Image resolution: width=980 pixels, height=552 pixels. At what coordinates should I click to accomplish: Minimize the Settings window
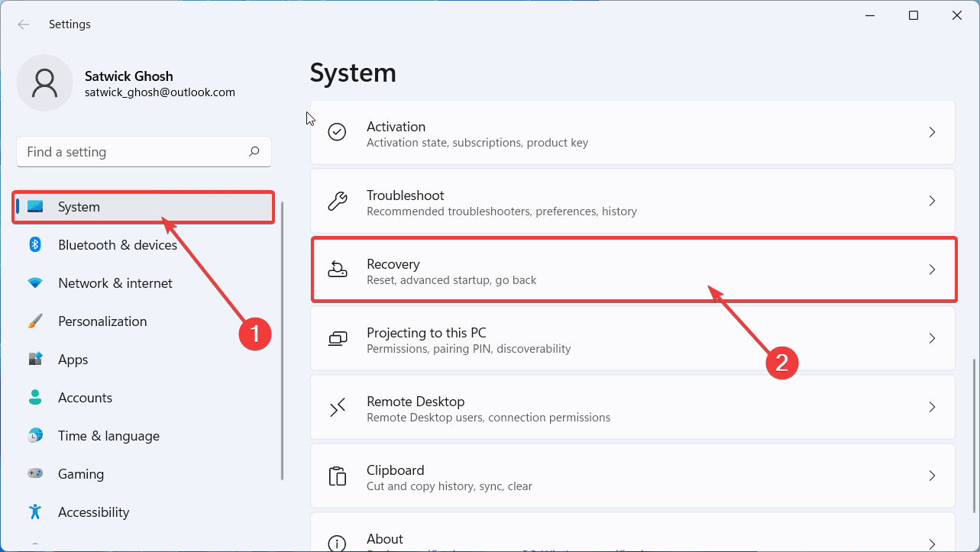(872, 15)
